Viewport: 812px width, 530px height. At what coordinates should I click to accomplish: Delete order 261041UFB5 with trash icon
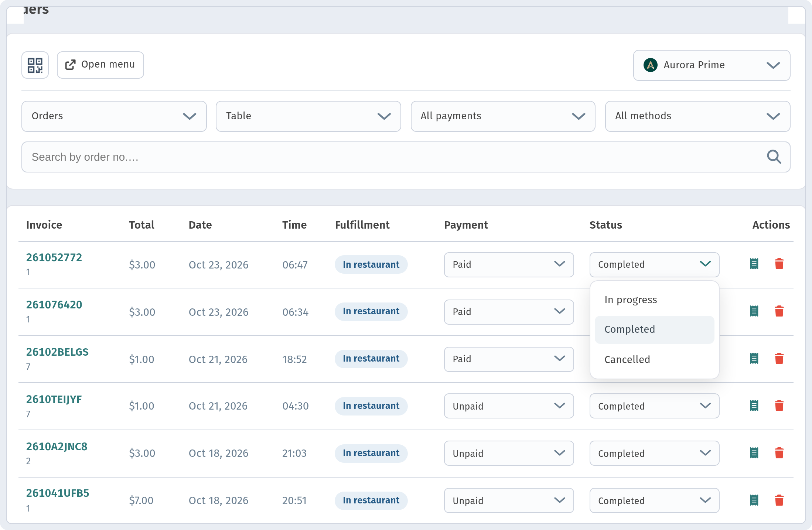click(779, 500)
